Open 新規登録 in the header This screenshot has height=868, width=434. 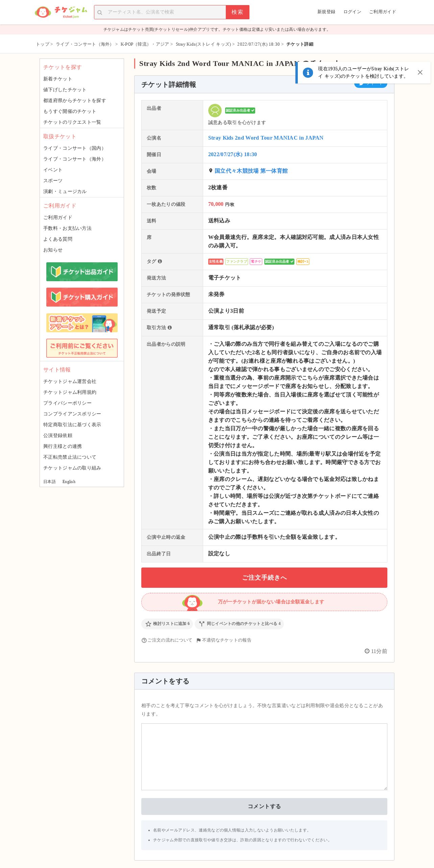tap(326, 12)
